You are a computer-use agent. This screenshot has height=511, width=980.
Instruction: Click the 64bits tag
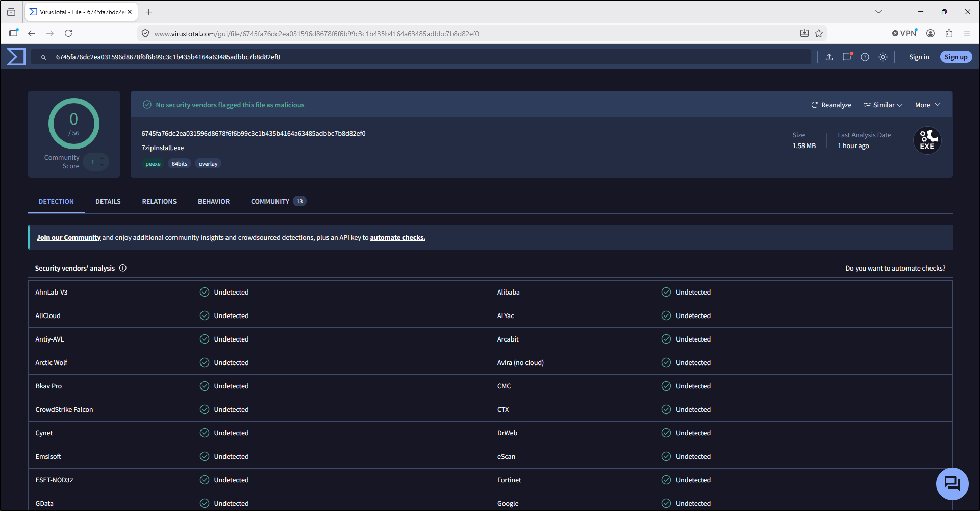[x=180, y=164]
